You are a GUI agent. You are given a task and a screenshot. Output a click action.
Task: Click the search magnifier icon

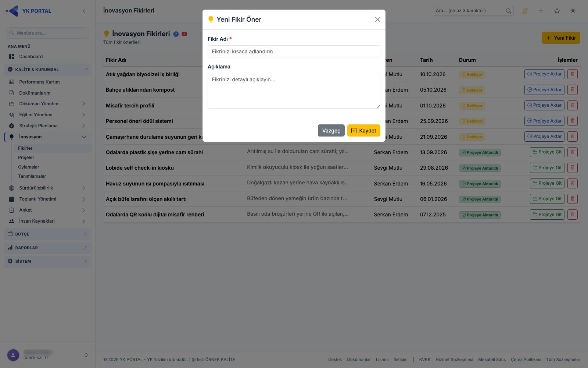click(508, 11)
